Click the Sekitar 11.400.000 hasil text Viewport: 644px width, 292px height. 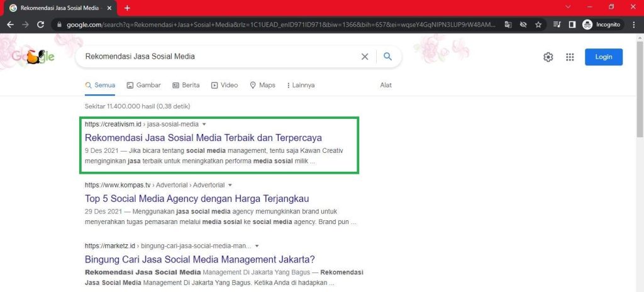137,106
